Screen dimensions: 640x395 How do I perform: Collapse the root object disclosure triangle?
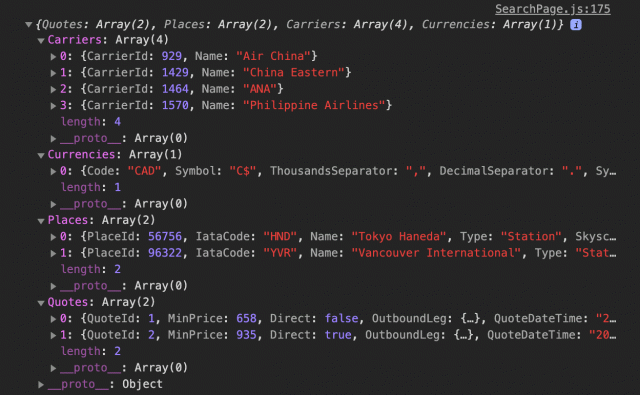click(x=29, y=24)
